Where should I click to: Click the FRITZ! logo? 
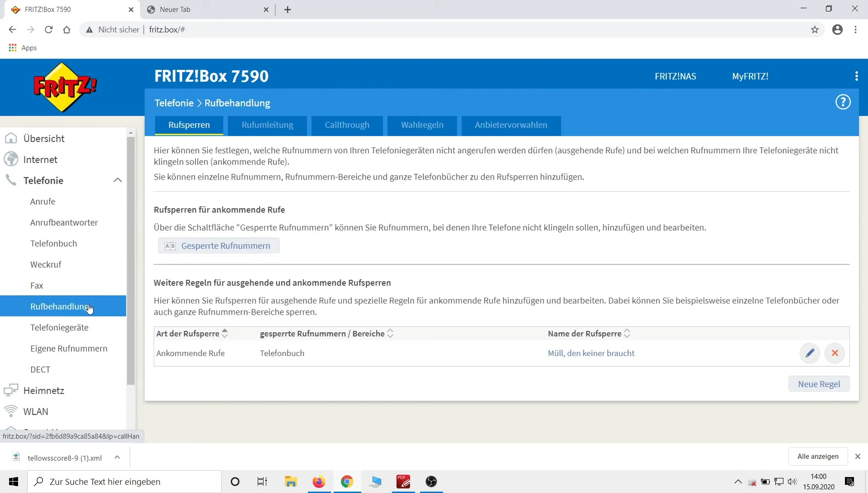point(65,87)
